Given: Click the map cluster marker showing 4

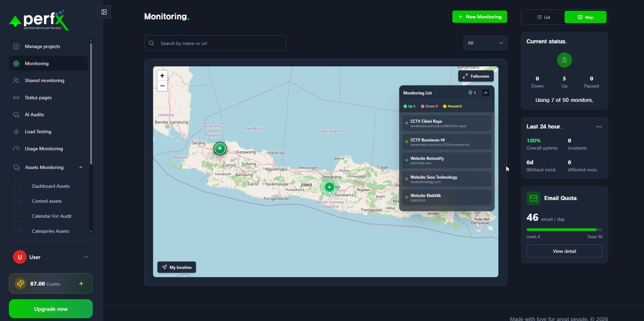Looking at the screenshot, I should pos(220,148).
